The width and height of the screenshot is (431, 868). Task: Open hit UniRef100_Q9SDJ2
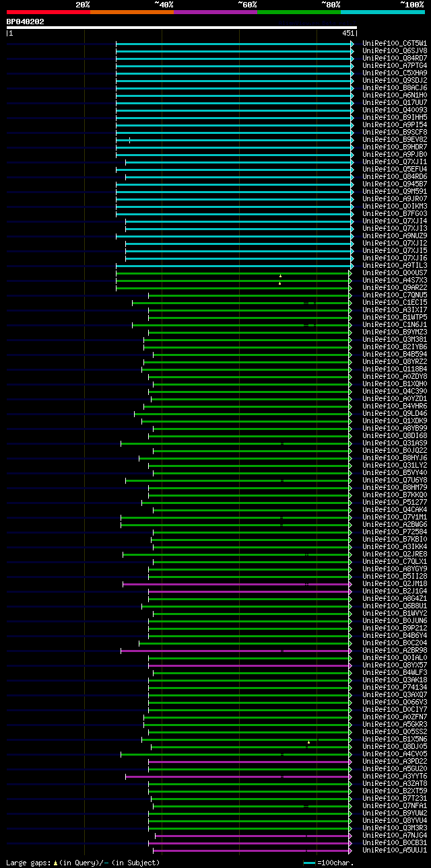click(x=395, y=80)
